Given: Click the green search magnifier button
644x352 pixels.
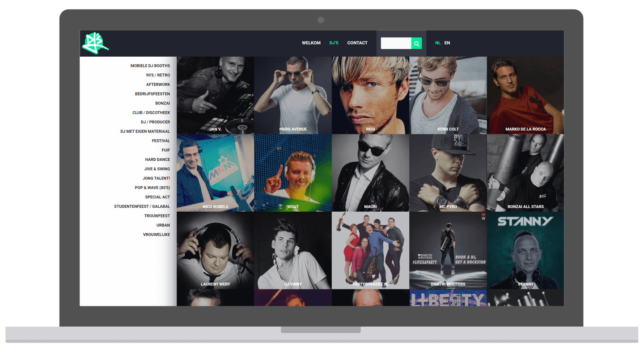Looking at the screenshot, I should (x=416, y=43).
